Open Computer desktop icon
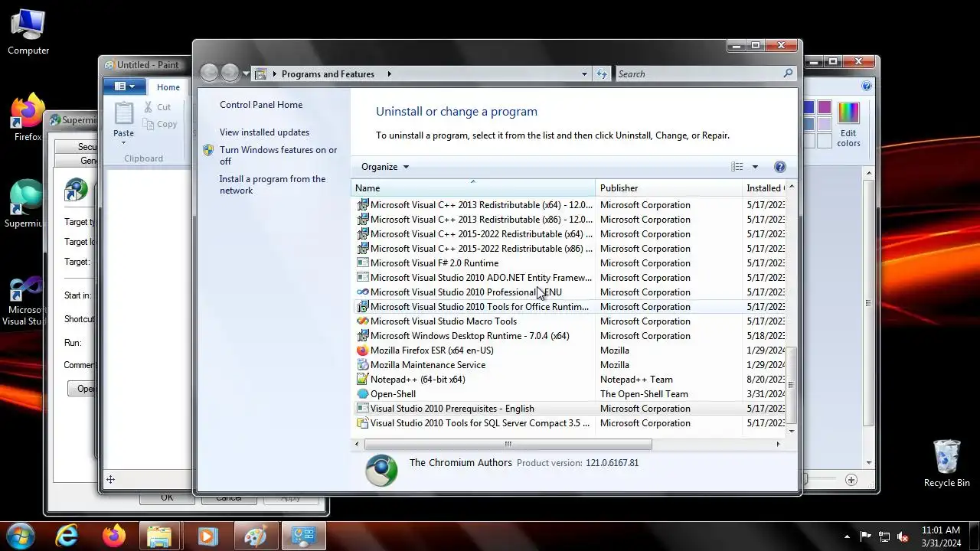Screen dimensions: 980x551 28,33
